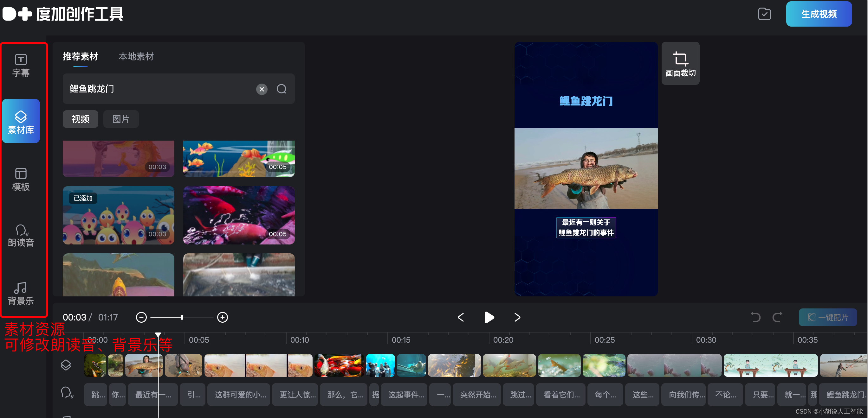The image size is (868, 418).
Task: Click the save checkmark icon near 生成视频
Action: tap(764, 14)
